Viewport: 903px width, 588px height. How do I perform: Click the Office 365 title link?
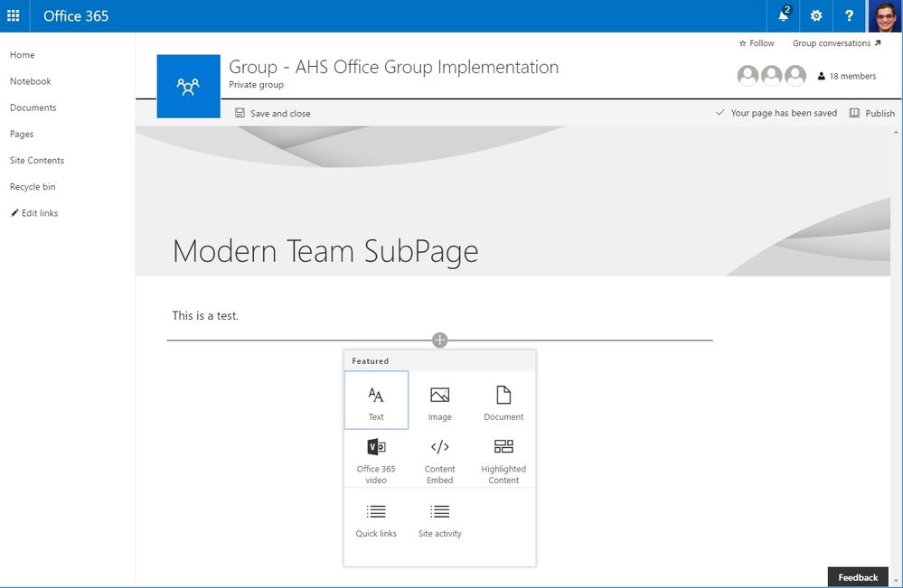coord(76,16)
